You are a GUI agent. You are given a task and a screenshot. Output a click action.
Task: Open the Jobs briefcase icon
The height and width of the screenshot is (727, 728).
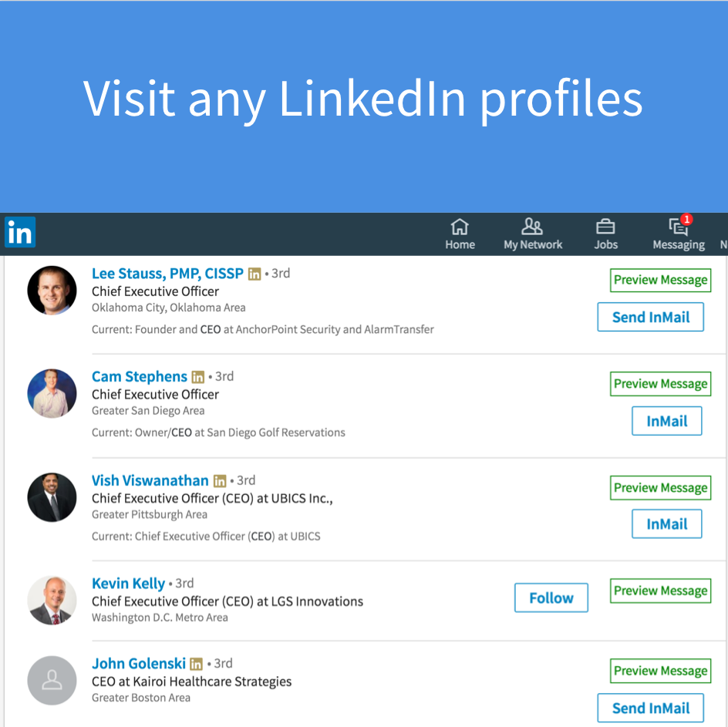tap(605, 227)
